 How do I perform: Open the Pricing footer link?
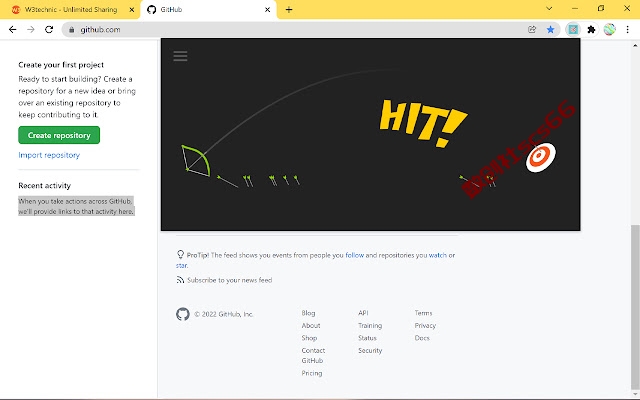pyautogui.click(x=311, y=373)
